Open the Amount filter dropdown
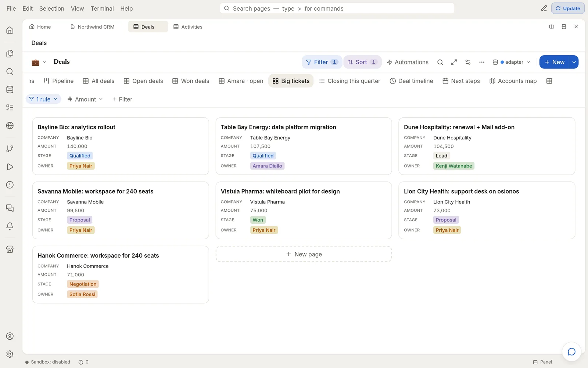Screen dimensions: 588x368 85,99
